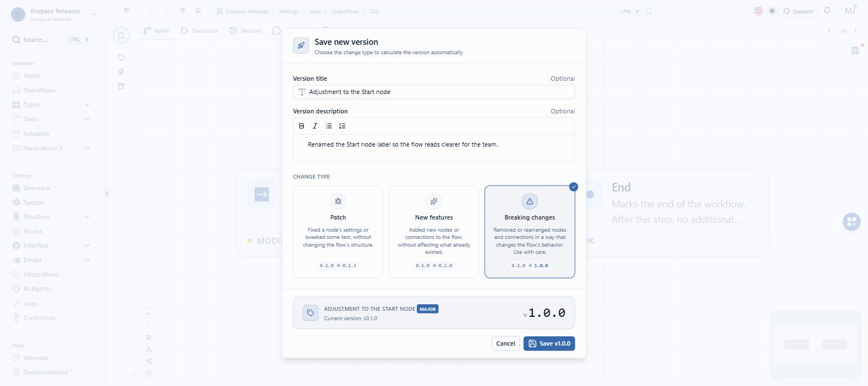This screenshot has width=868, height=386.
Task: Click the lightning bolt icon in side rail
Action: (121, 72)
